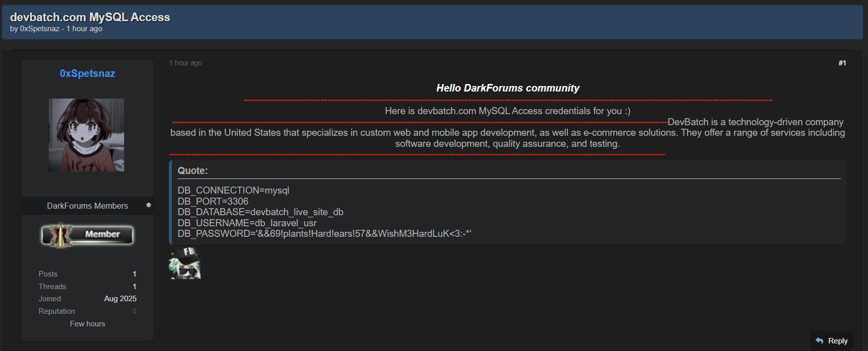Click the author byline 0xSpetsnaz in the header
This screenshot has width=868, height=351.
(x=40, y=29)
